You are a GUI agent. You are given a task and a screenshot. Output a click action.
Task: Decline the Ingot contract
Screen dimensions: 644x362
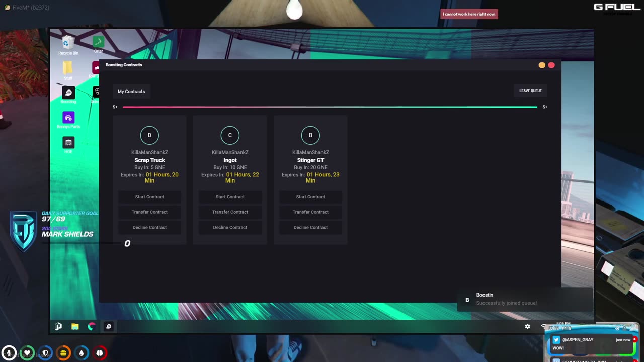(230, 227)
